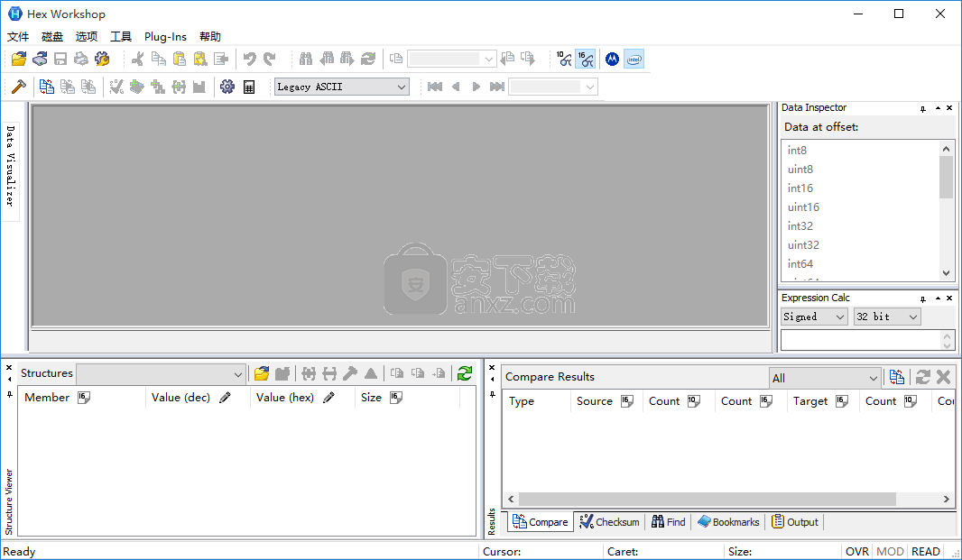Switch to the Bookmarks tab

(729, 522)
